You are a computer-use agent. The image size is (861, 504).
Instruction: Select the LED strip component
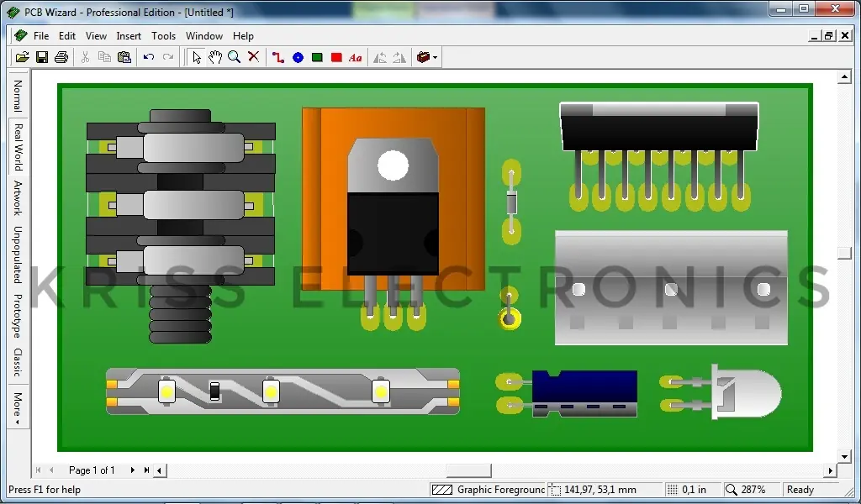pyautogui.click(x=283, y=391)
